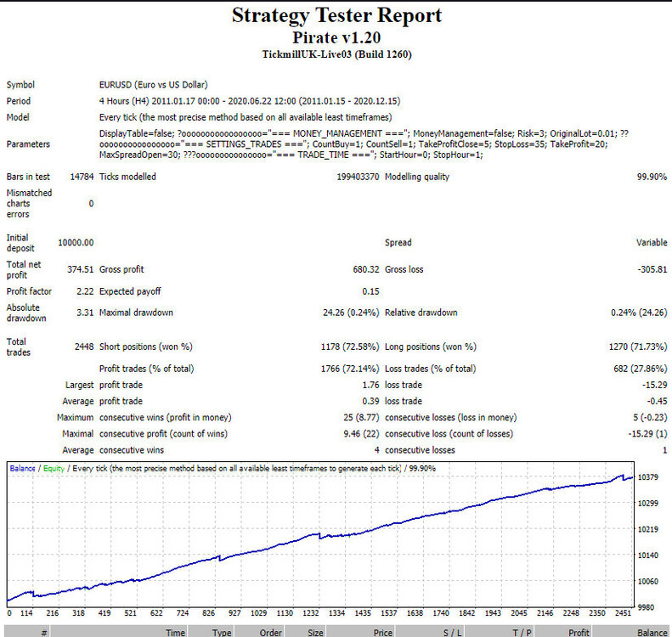672x637 pixels.
Task: Click the Total trades 2448 value
Action: point(84,347)
